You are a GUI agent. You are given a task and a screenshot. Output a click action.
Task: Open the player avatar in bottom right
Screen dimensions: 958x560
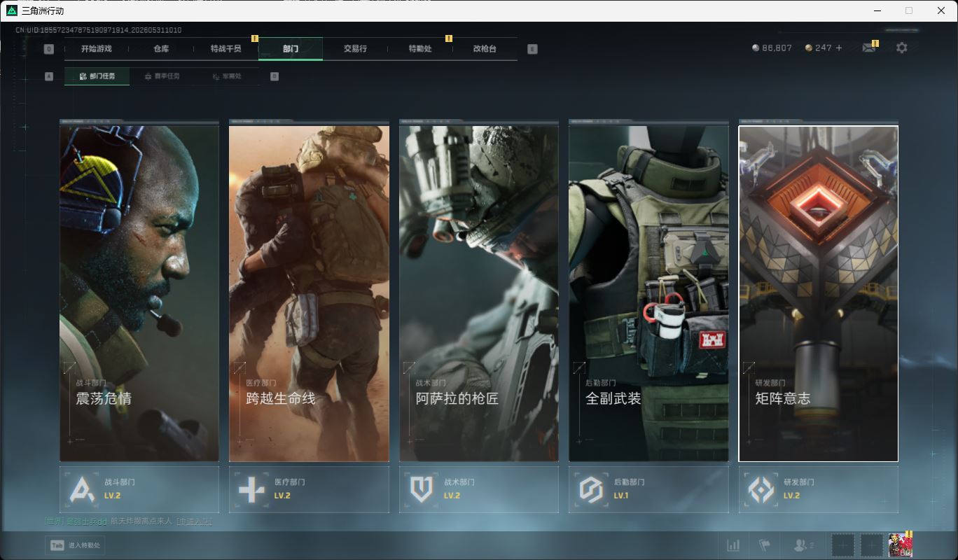(x=900, y=545)
